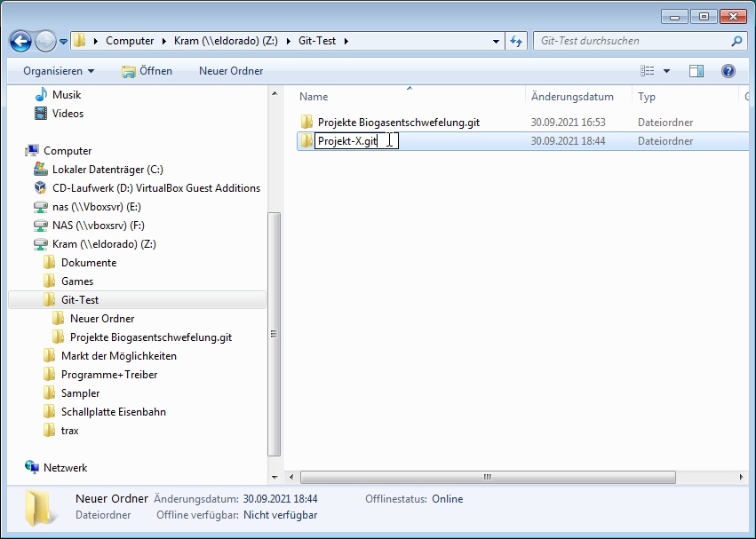Expand the arrow after Git-Test breadcrumb
The width and height of the screenshot is (756, 539).
point(346,41)
